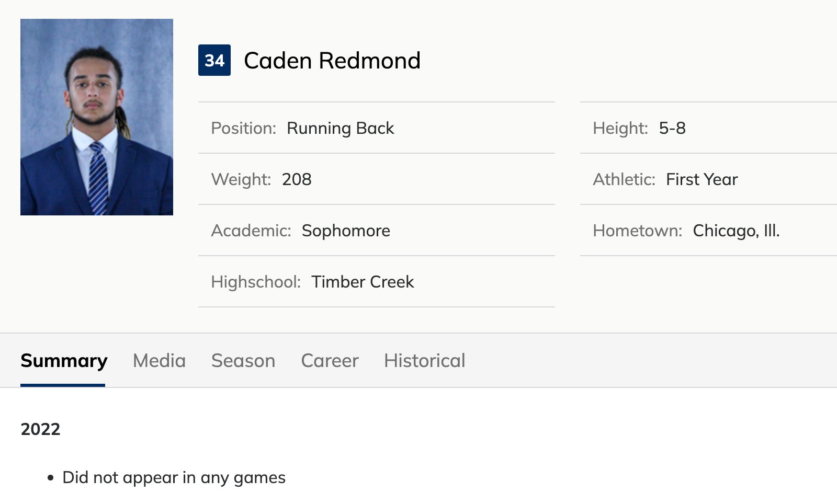Click the 'Chicago, Ill.' hometown value
This screenshot has width=837, height=504.
point(736,231)
